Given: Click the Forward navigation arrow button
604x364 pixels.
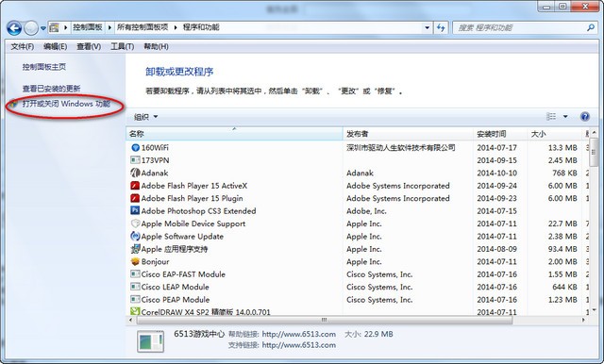Looking at the screenshot, I should (31, 27).
